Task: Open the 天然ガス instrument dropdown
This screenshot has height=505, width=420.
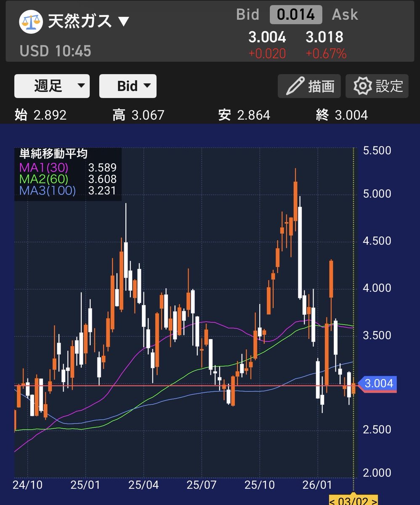Action: (x=88, y=22)
